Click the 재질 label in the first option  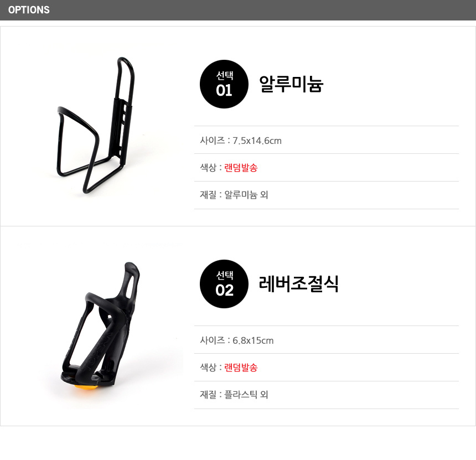click(208, 195)
